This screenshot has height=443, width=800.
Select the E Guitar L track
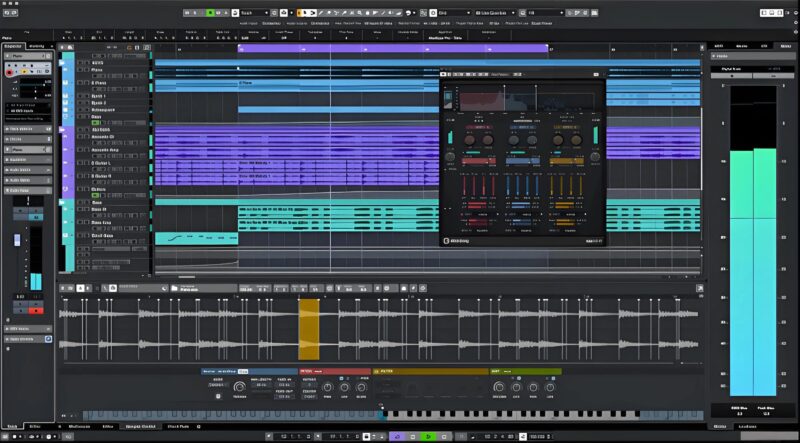(x=102, y=163)
